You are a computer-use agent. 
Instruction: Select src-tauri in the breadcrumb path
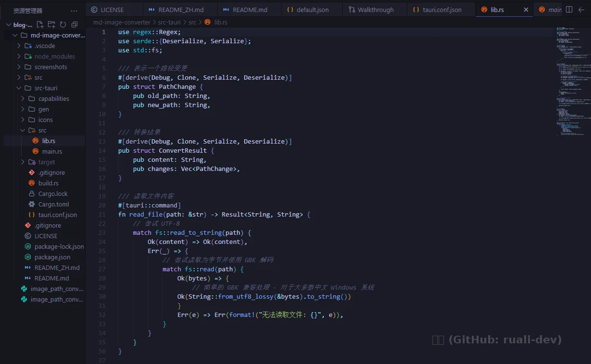tap(170, 22)
